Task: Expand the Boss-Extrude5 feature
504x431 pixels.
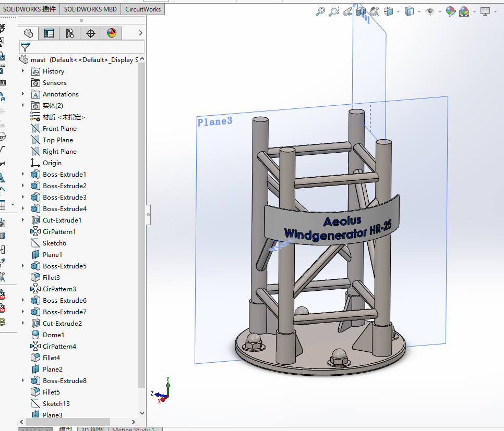Action: point(23,266)
